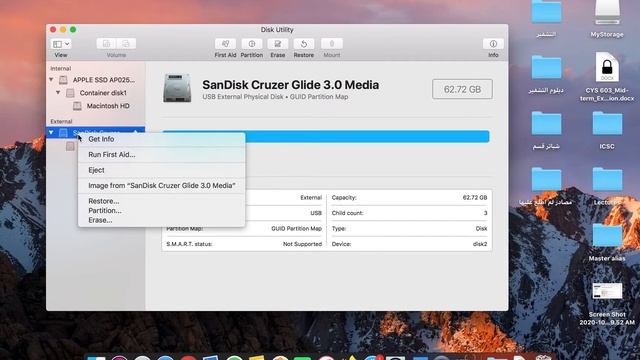Click the Erase toolbar icon
This screenshot has height=360, width=640.
(x=278, y=44)
